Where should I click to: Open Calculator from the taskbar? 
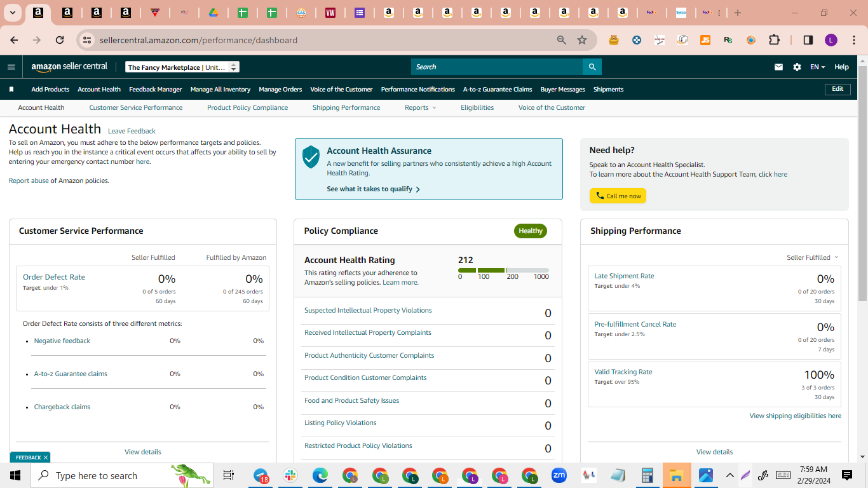tap(648, 475)
